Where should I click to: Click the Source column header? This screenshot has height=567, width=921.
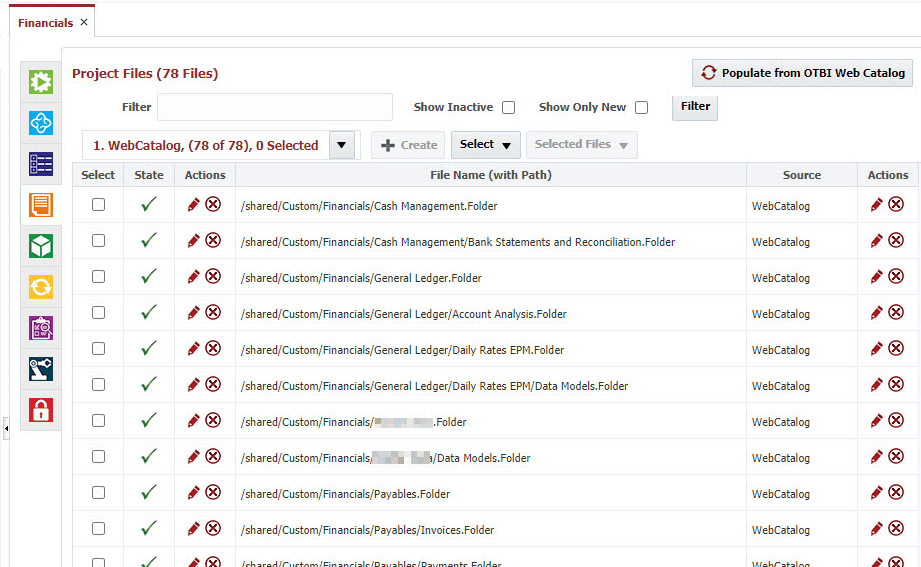click(802, 175)
